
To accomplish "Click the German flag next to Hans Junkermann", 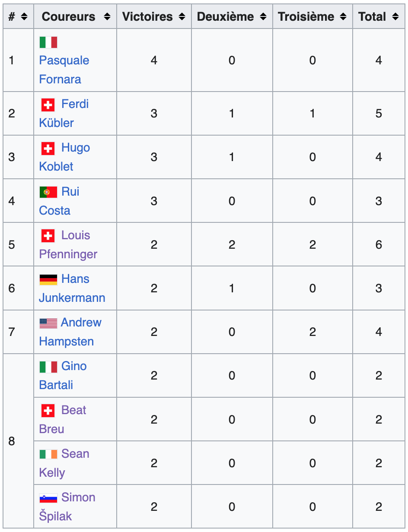I will click(48, 279).
